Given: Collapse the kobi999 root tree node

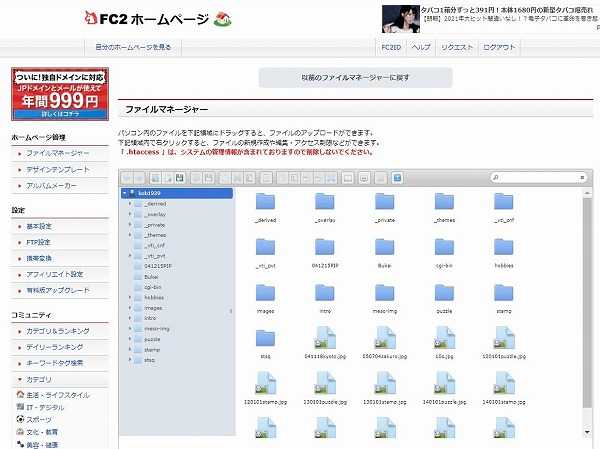Looking at the screenshot, I should [125, 192].
